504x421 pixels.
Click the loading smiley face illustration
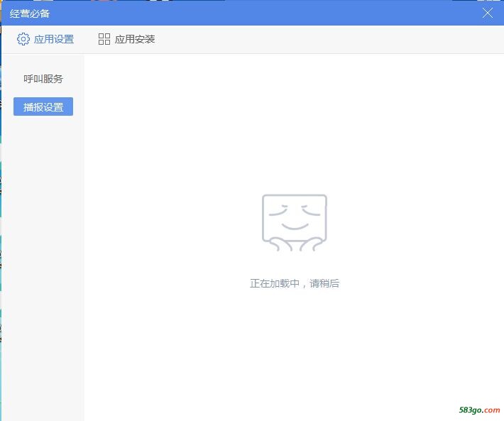[x=295, y=223]
